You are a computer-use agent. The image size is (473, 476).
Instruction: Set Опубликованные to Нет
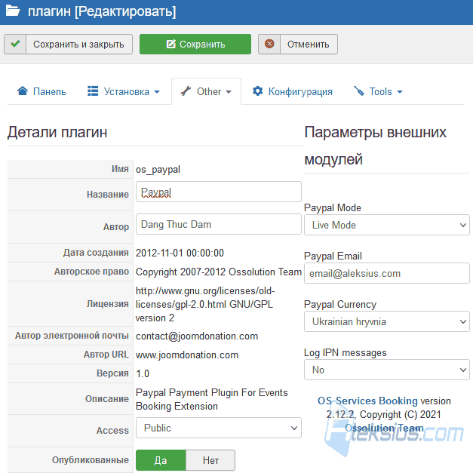(x=210, y=460)
